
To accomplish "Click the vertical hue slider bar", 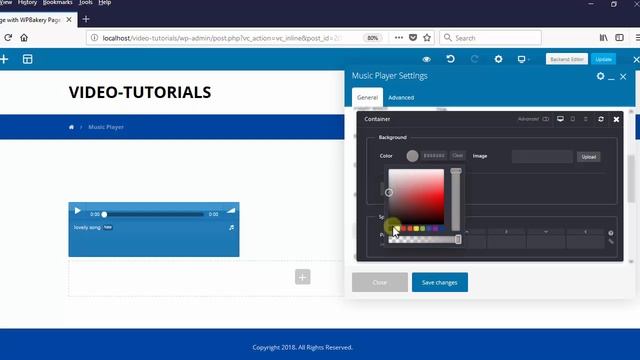I will click(x=456, y=200).
